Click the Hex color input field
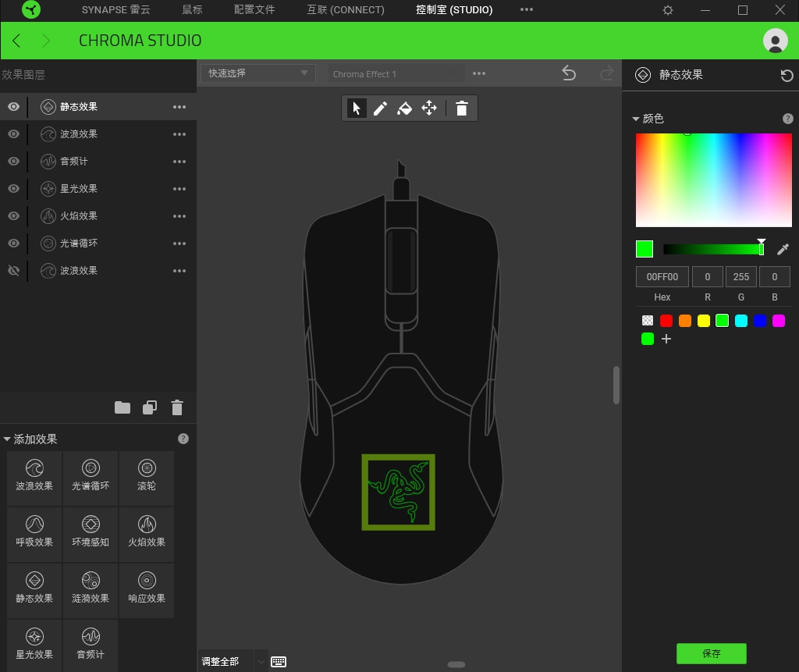Viewport: 799px width, 672px height. [x=662, y=277]
